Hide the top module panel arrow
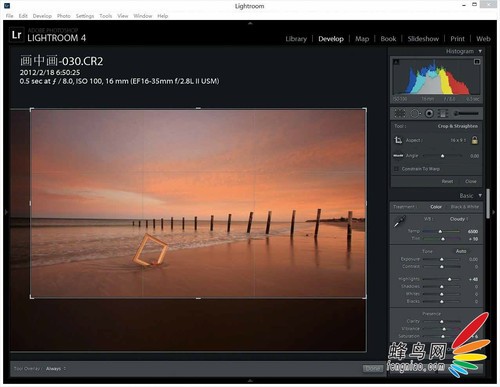Screen dimensions: 500x387 tap(250, 23)
